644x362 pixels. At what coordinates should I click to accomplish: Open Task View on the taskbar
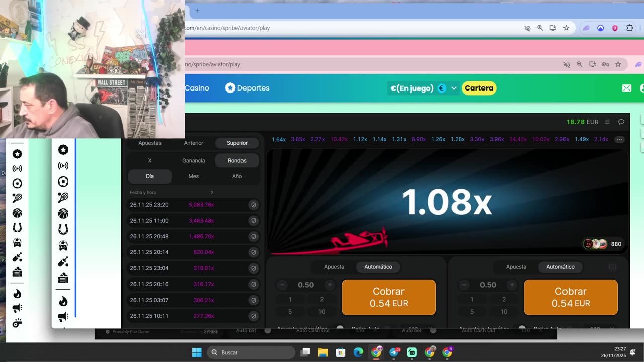coord(305,352)
